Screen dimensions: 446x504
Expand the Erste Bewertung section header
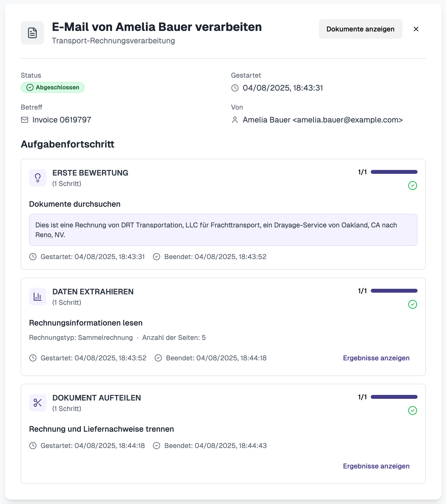(x=90, y=173)
